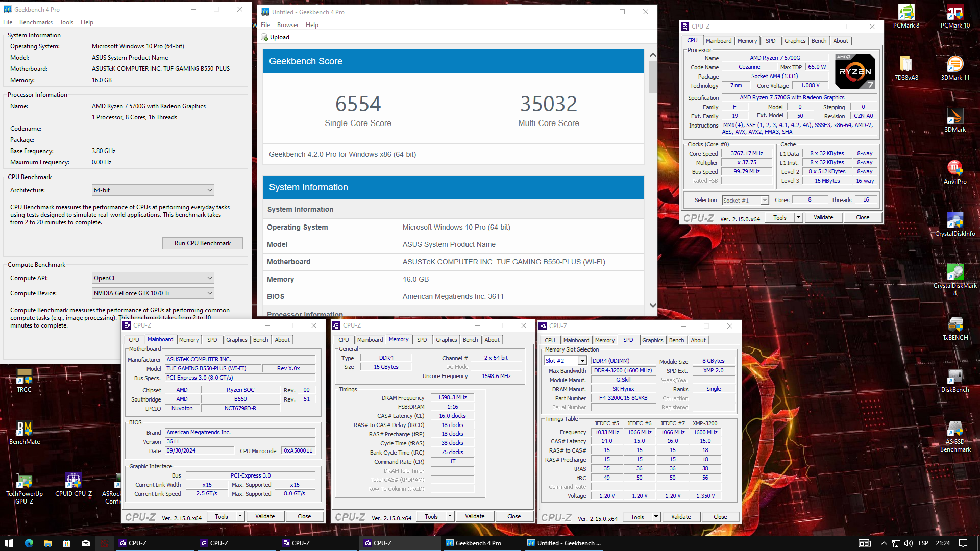Click the scroll up arrow in Geekbench results

652,55
